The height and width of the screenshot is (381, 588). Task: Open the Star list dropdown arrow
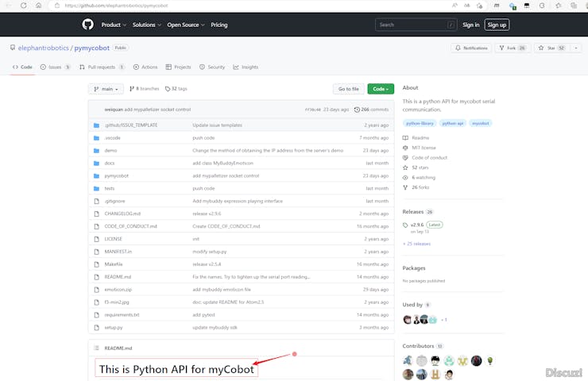(576, 48)
